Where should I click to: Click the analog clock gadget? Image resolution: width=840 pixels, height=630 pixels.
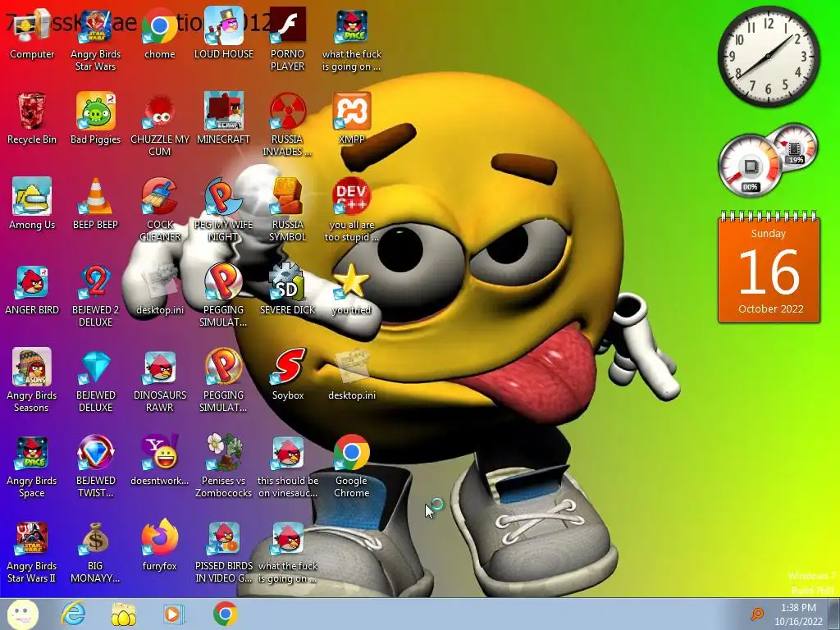point(768,56)
